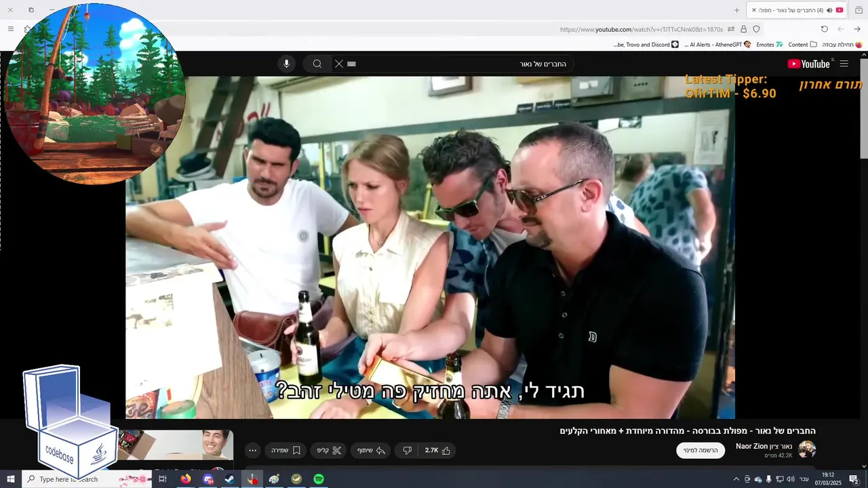The image size is (868, 488).
Task: Open site permissions sliders icon in address bar
Action: pyautogui.click(x=730, y=29)
